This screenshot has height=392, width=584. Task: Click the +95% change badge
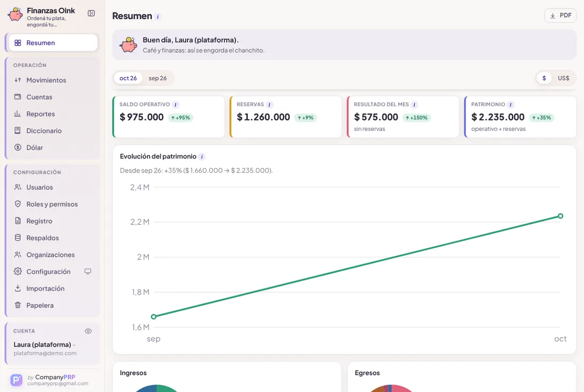(x=181, y=118)
